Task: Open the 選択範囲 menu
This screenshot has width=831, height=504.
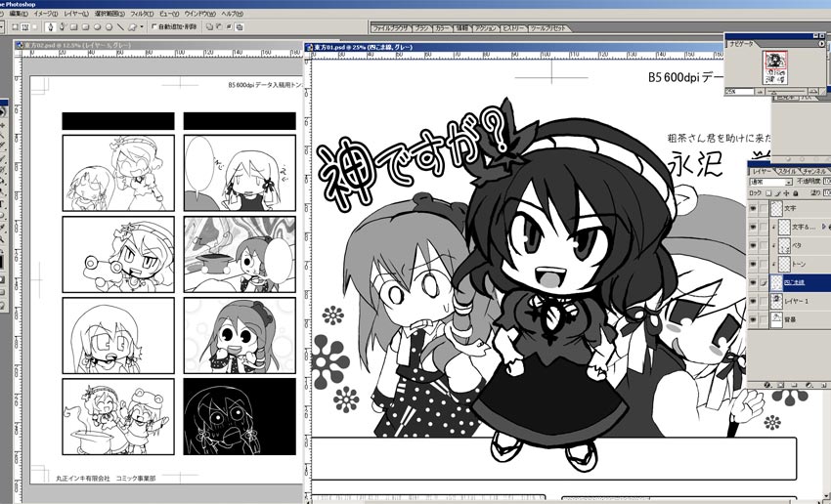Action: tap(109, 14)
